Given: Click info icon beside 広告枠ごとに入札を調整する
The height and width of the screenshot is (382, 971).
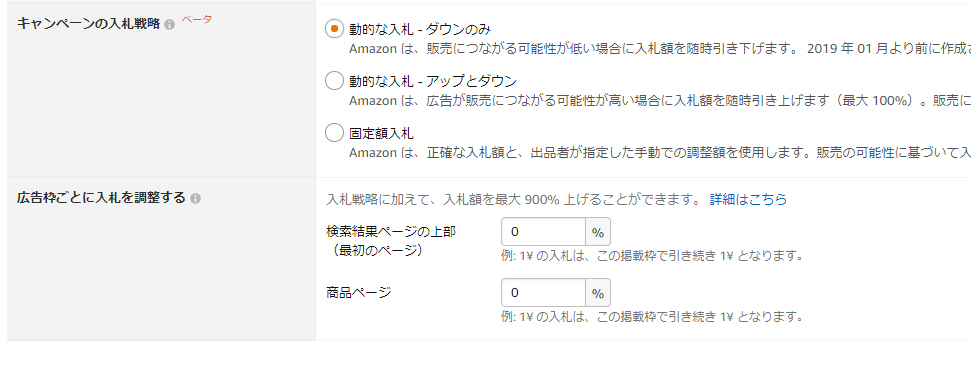Looking at the screenshot, I should 196,199.
